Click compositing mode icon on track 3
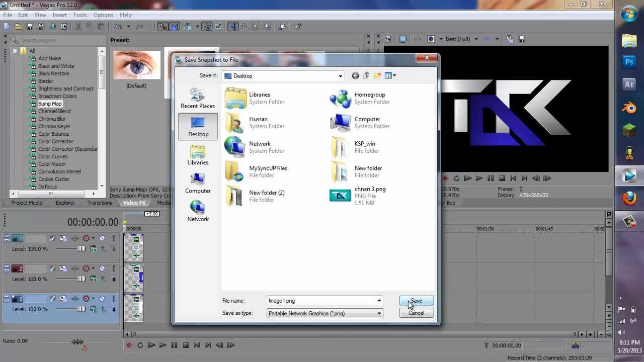The width and height of the screenshot is (644, 362). 94,309
